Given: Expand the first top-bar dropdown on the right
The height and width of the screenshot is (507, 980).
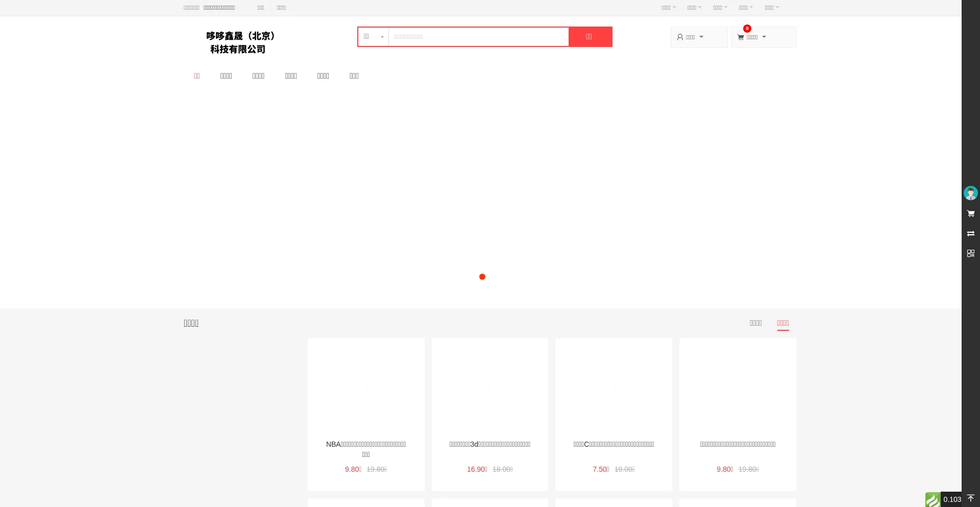Looking at the screenshot, I should [669, 8].
